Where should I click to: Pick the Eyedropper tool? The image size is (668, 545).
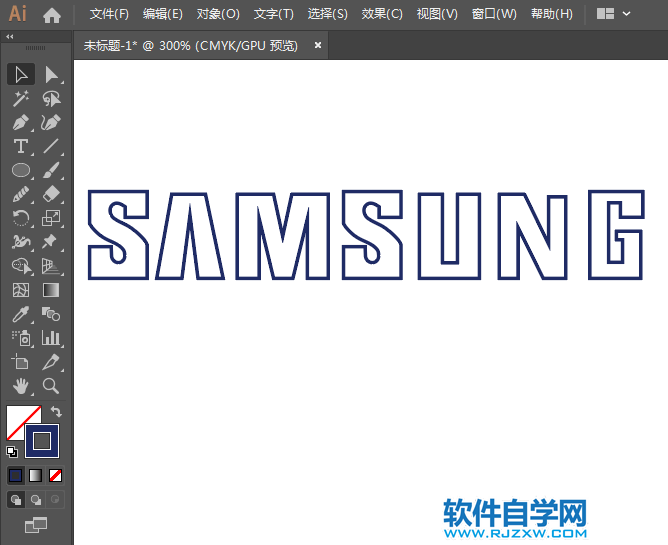tap(21, 314)
